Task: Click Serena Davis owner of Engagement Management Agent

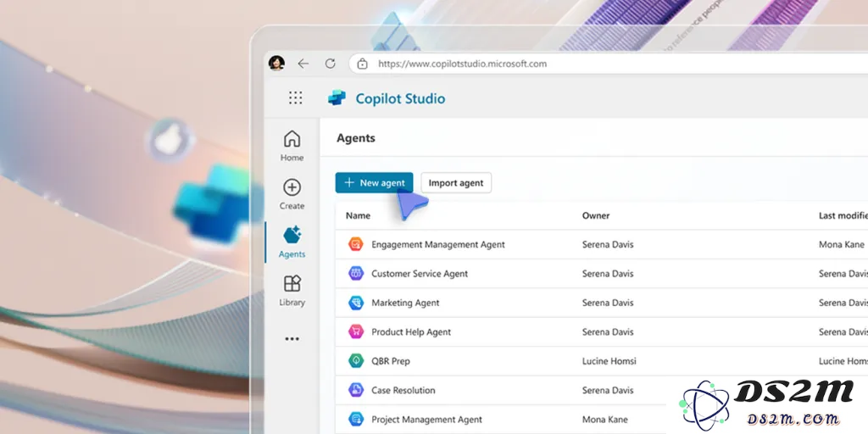Action: (x=608, y=244)
